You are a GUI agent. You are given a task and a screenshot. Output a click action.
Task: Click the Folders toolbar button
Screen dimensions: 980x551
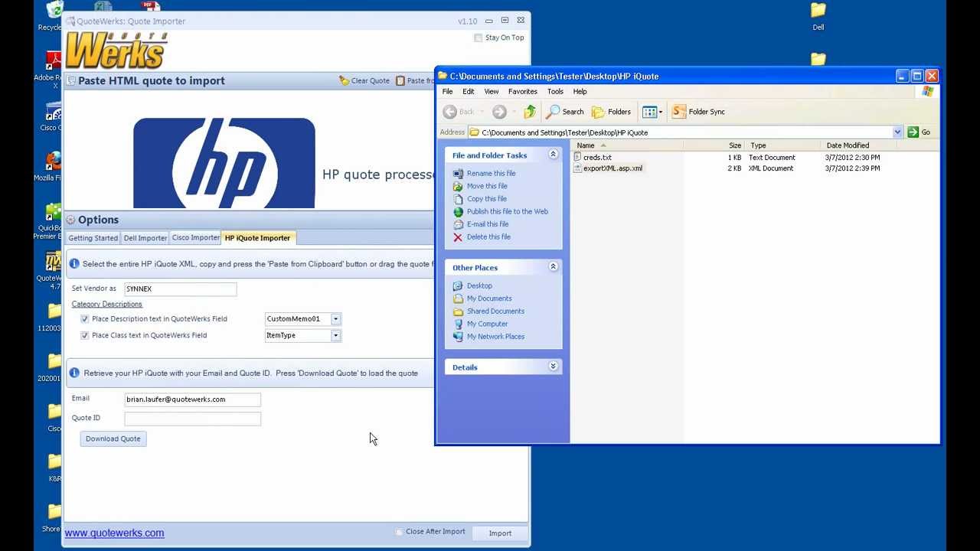pos(611,112)
